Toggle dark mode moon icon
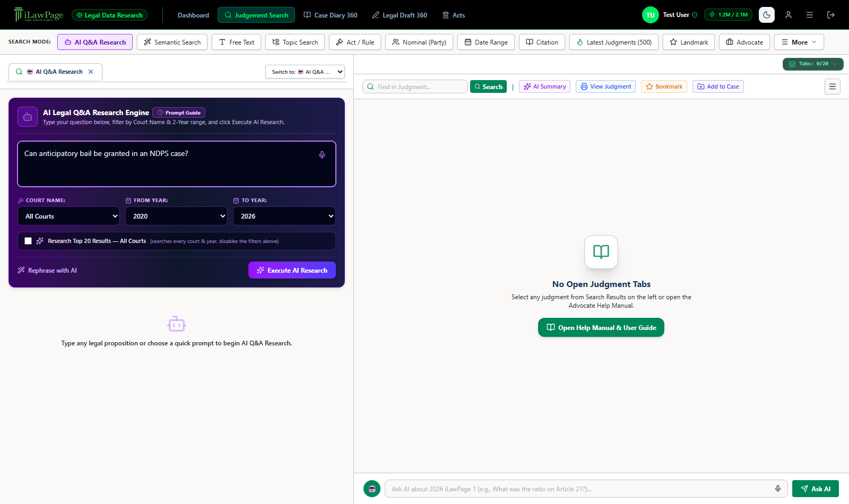Screen dimensions: 849x504 (x=767, y=15)
